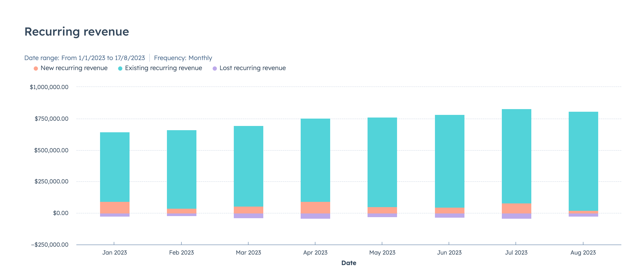Select the May 2023 existing revenue teal bar
Image resolution: width=644 pixels, height=273 pixels.
coord(382,162)
